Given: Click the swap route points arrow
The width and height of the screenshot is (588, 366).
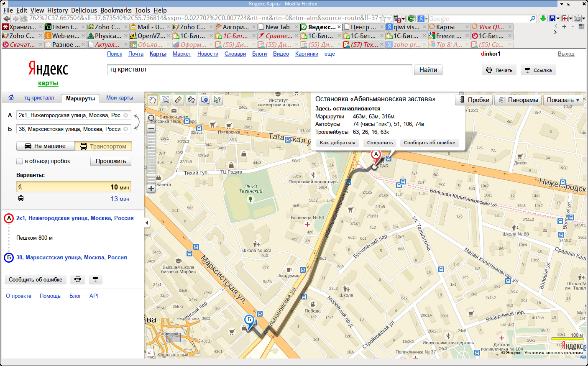Looking at the screenshot, I should (x=136, y=122).
